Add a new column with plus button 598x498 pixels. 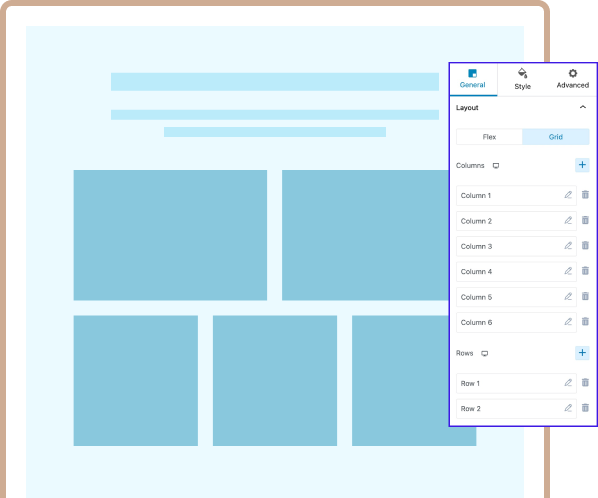click(582, 165)
